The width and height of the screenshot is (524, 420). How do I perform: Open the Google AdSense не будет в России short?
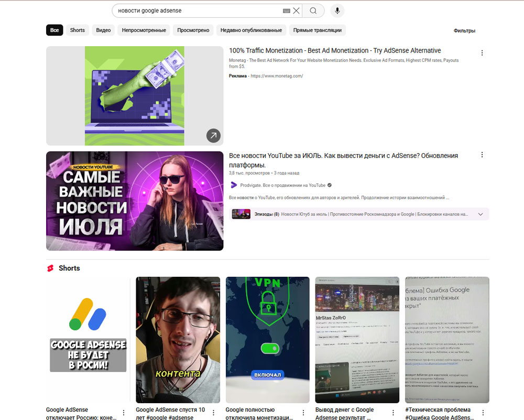88,340
